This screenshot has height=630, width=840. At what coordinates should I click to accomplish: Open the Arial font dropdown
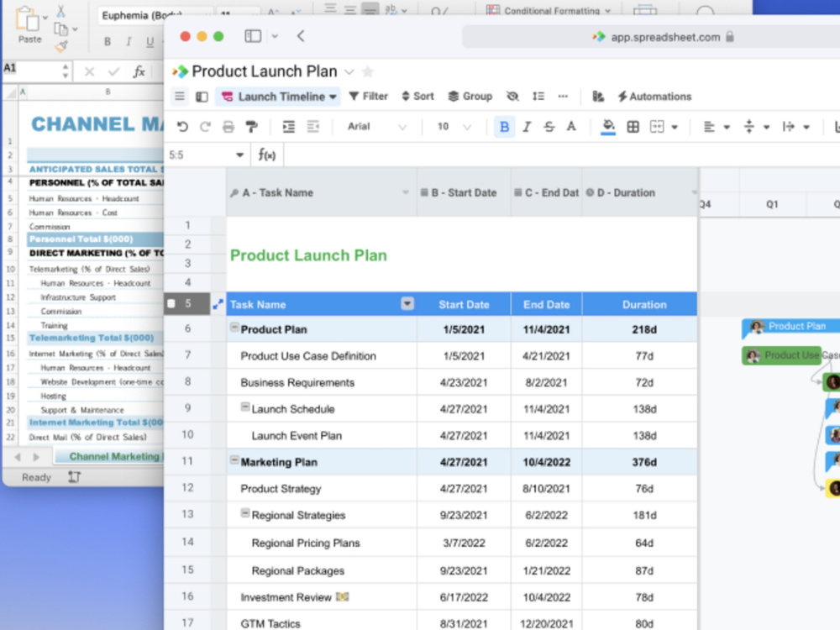(376, 127)
